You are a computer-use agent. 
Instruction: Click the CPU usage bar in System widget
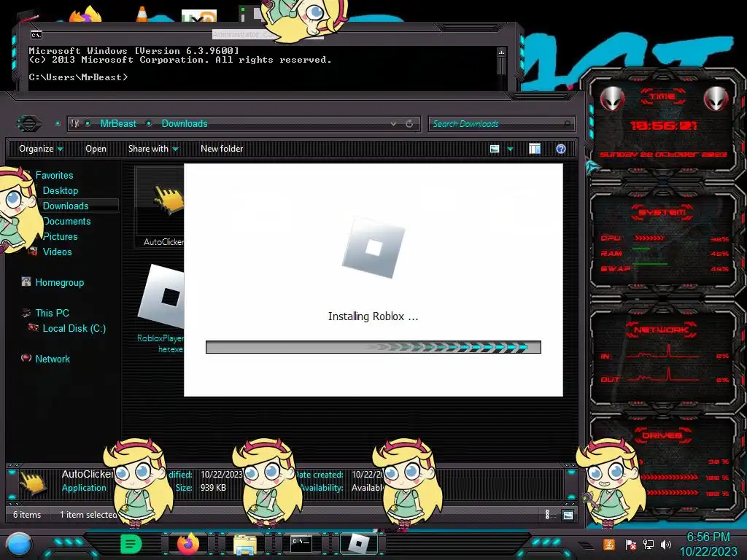click(x=649, y=238)
